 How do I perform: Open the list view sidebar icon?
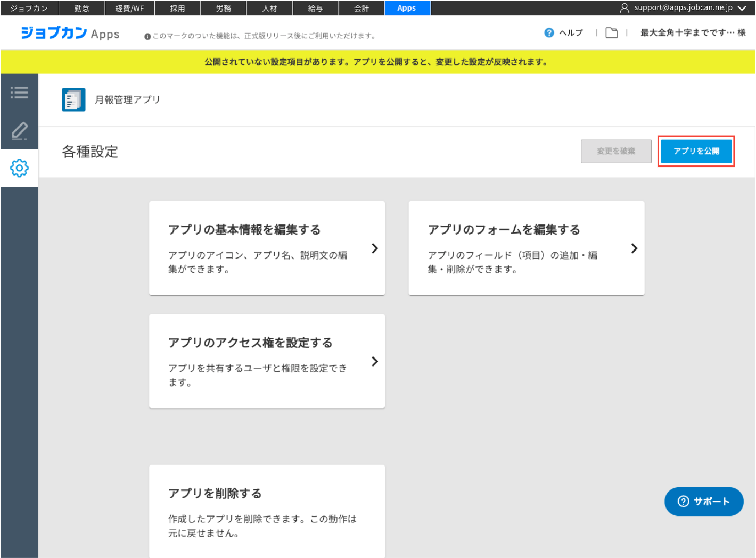19,93
